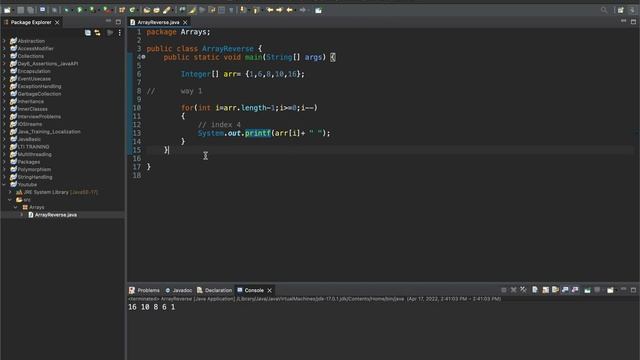Toggle Show Console on standard error change

pos(575,290)
